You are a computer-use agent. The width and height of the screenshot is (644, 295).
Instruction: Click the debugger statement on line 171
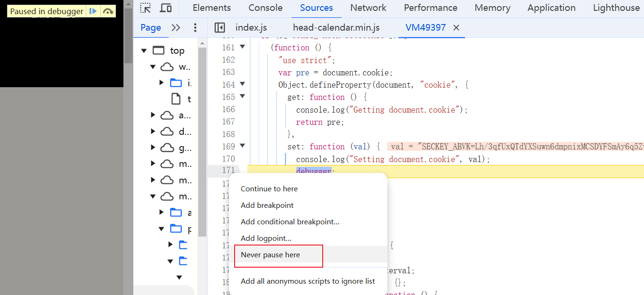click(x=314, y=172)
